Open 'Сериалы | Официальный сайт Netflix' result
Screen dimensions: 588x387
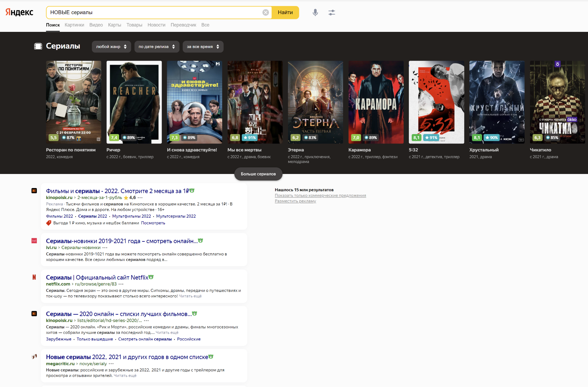[x=97, y=277]
